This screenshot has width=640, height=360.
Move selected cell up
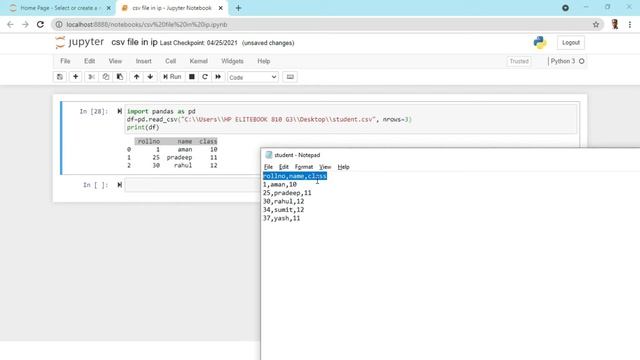tap(136, 77)
